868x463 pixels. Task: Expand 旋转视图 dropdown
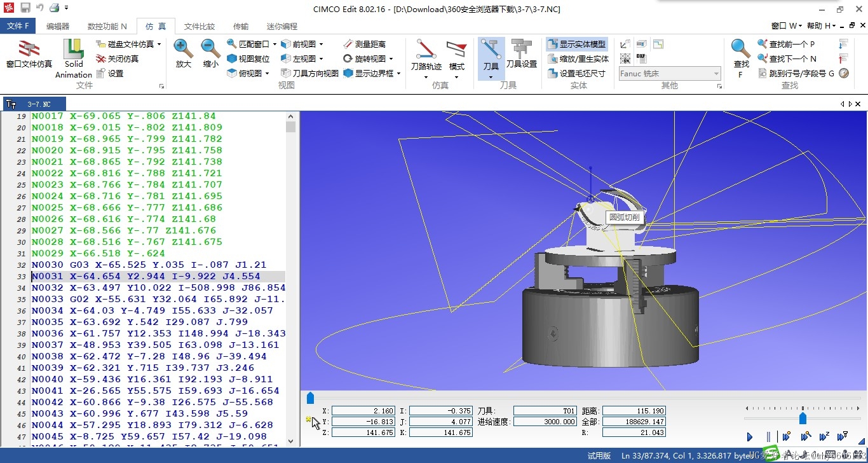(391, 59)
